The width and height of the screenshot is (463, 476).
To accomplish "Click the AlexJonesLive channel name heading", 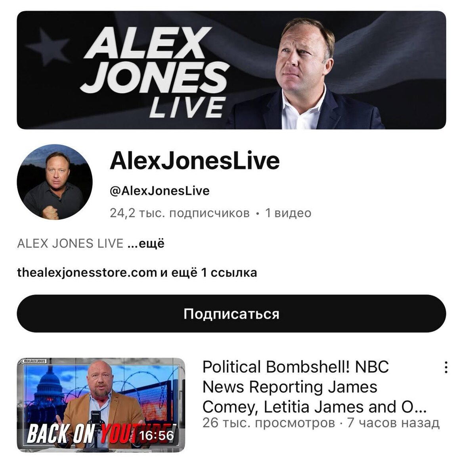I will [x=195, y=161].
